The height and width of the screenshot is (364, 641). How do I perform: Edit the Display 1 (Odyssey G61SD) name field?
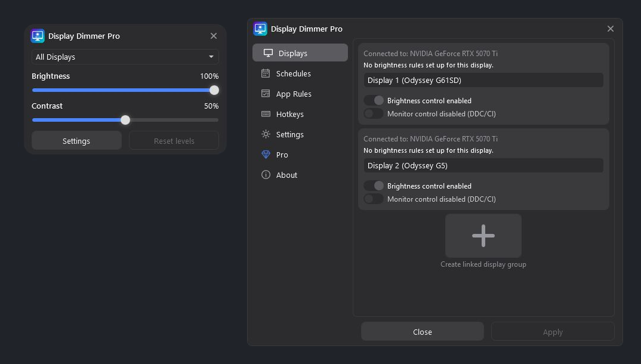[483, 80]
